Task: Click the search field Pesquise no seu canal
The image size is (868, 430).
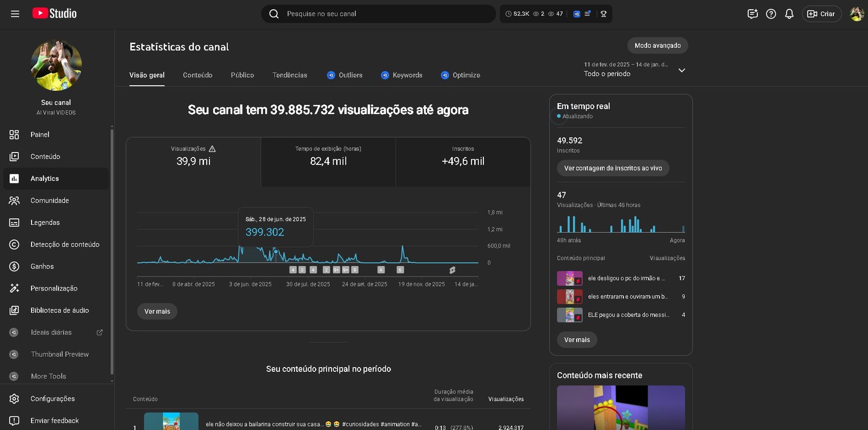Action: click(379, 14)
